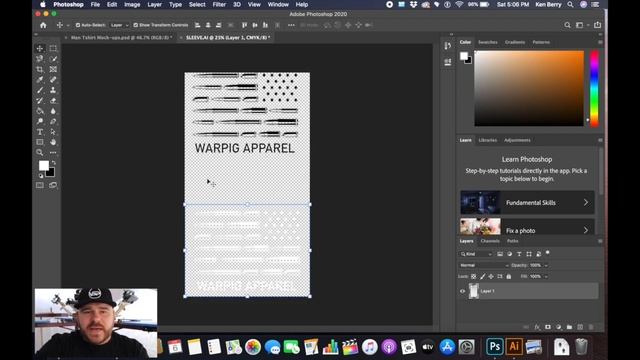The image size is (640, 360).
Task: Delete layer using the trash icon
Action: click(591, 327)
